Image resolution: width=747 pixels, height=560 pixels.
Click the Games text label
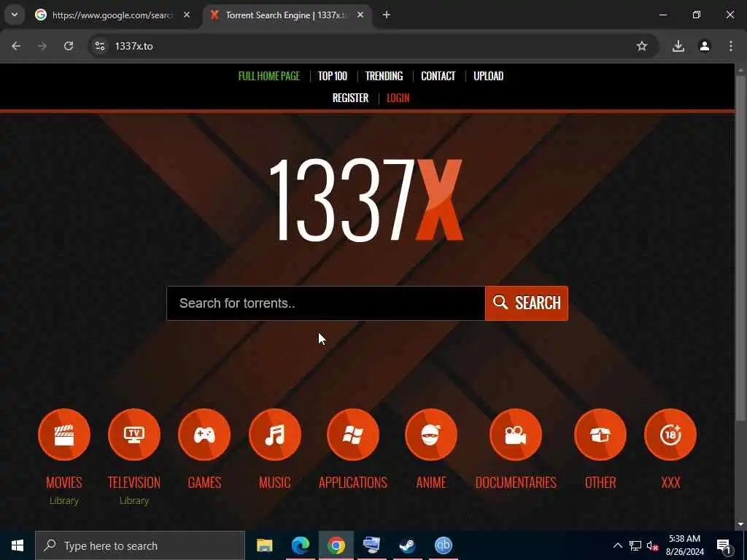point(204,483)
